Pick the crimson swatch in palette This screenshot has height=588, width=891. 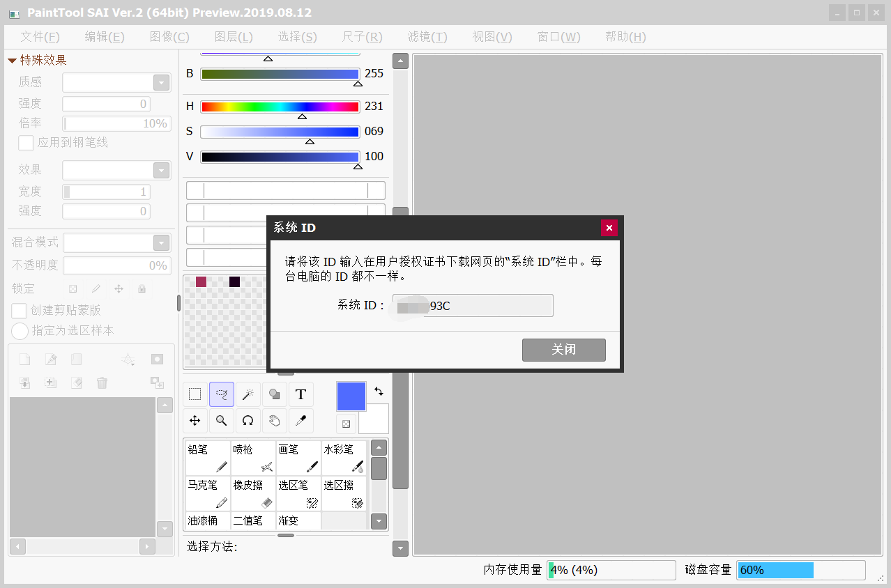click(201, 281)
